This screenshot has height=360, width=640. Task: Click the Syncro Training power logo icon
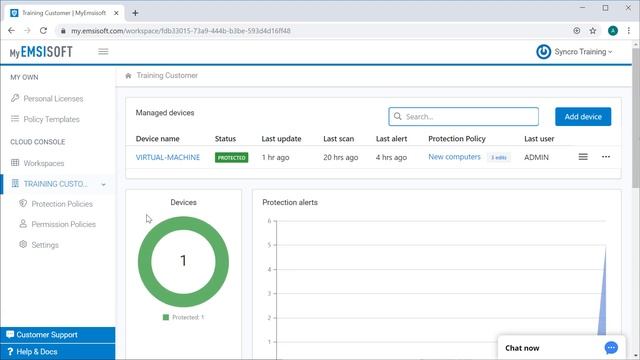(543, 52)
